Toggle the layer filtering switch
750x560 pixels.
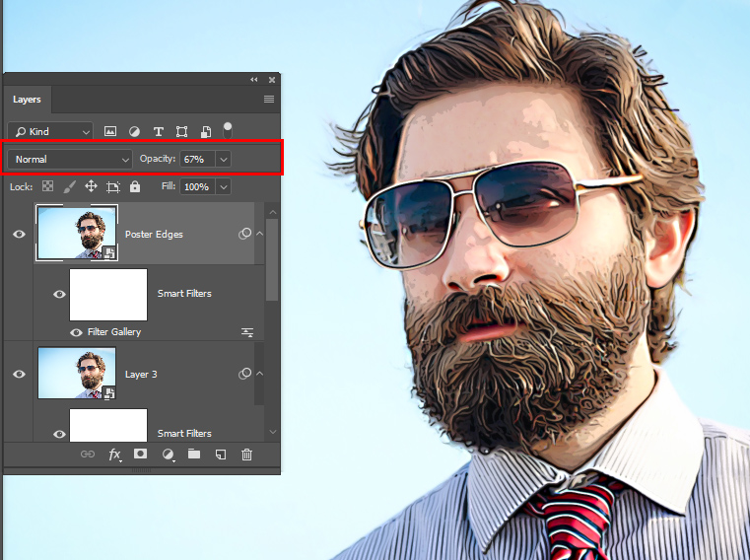point(228,130)
